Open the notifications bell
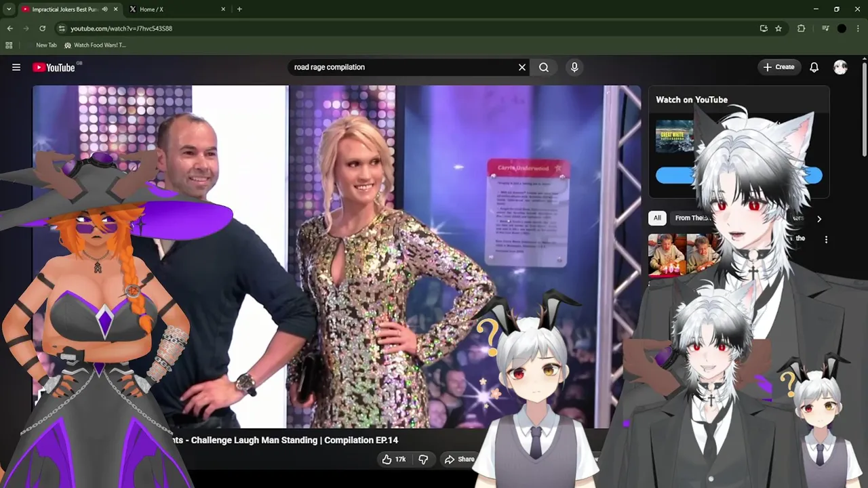Screen dimensions: 868x488 pyautogui.click(x=814, y=67)
